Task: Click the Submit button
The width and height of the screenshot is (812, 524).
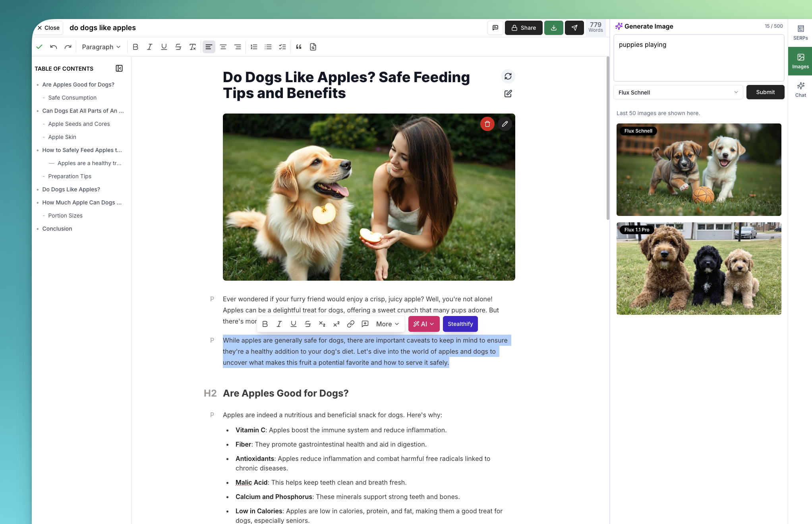Action: [x=765, y=92]
